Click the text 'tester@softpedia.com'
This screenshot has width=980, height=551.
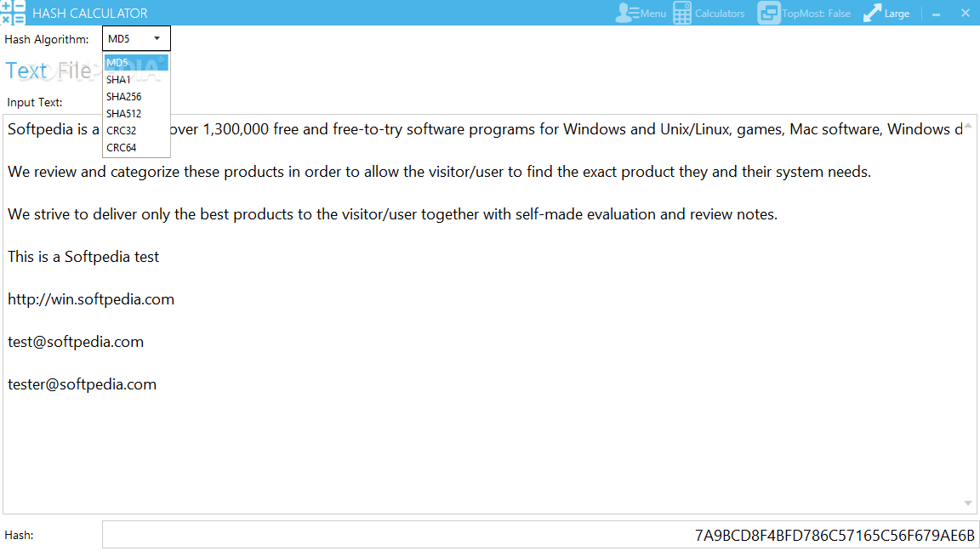[x=82, y=384]
